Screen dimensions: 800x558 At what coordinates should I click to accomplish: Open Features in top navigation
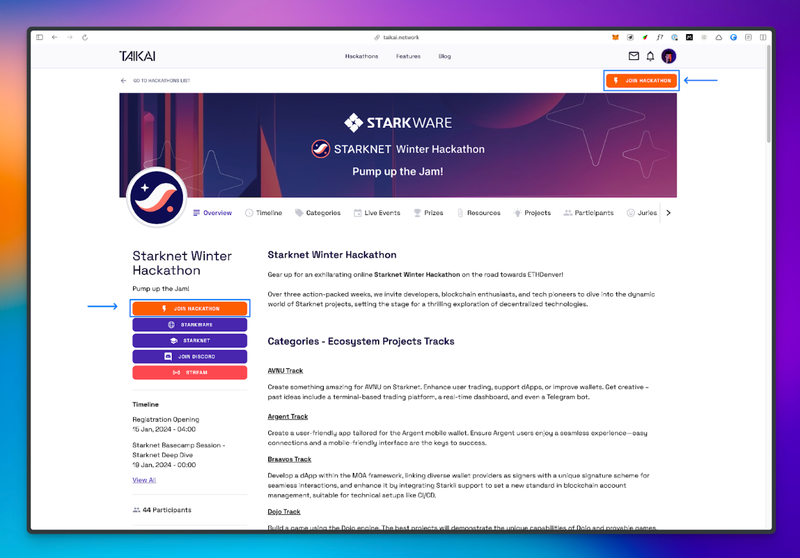tap(408, 56)
